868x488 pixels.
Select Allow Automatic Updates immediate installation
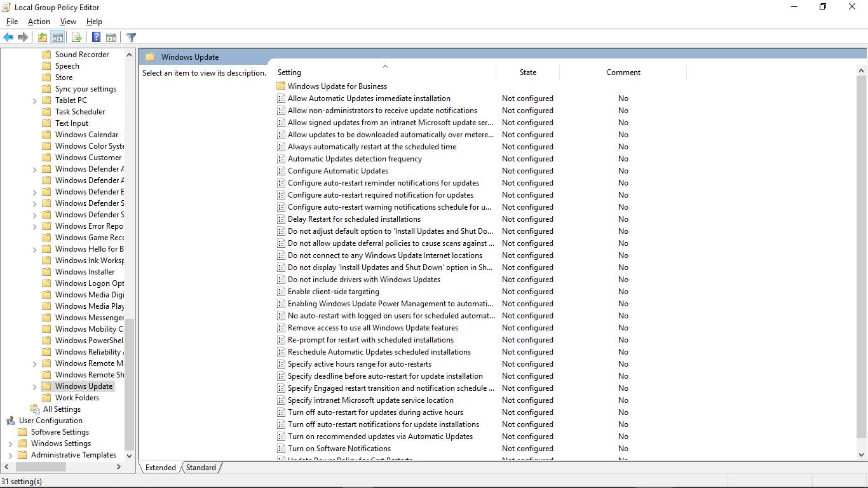coord(369,98)
